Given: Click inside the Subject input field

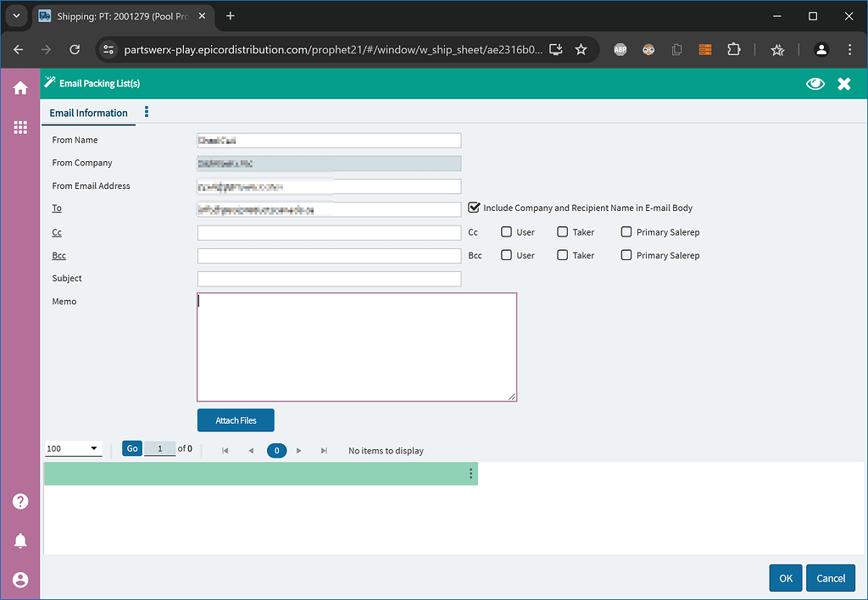Looking at the screenshot, I should pyautogui.click(x=329, y=278).
